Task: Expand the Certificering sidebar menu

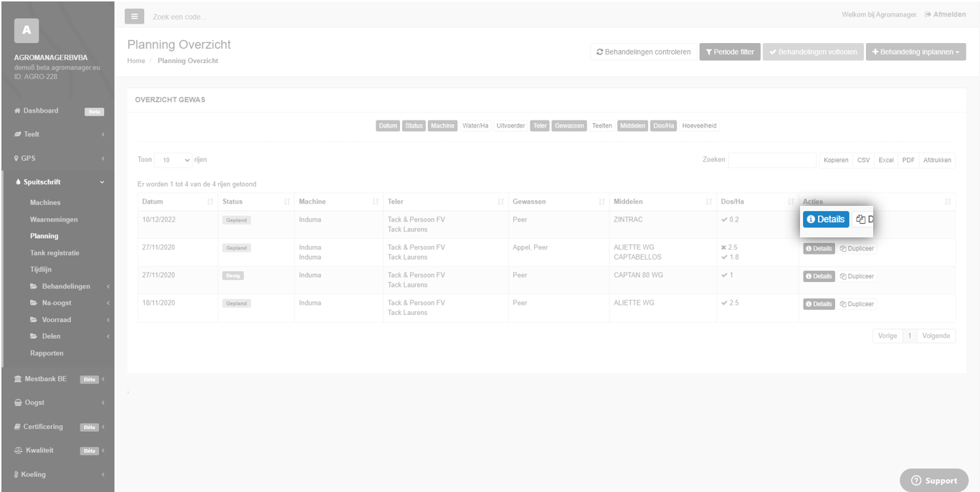Action: [57, 427]
